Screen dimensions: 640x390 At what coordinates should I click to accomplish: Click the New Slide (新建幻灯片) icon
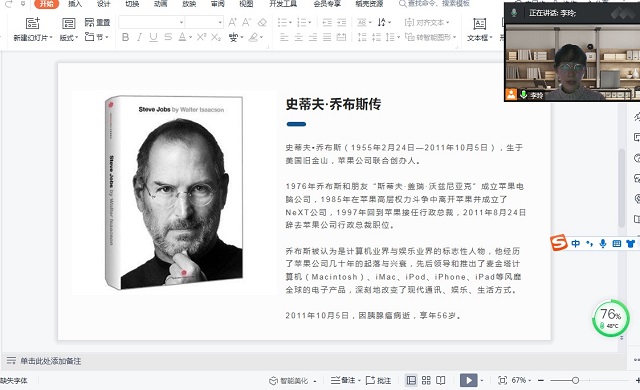pos(33,23)
